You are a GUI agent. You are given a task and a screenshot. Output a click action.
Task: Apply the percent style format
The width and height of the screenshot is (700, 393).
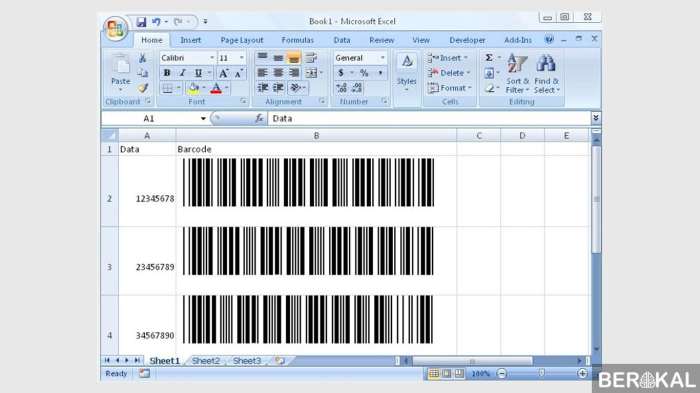click(x=364, y=73)
